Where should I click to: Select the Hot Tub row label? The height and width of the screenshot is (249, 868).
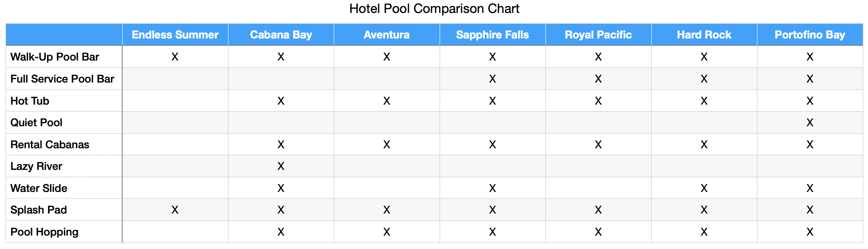click(30, 101)
